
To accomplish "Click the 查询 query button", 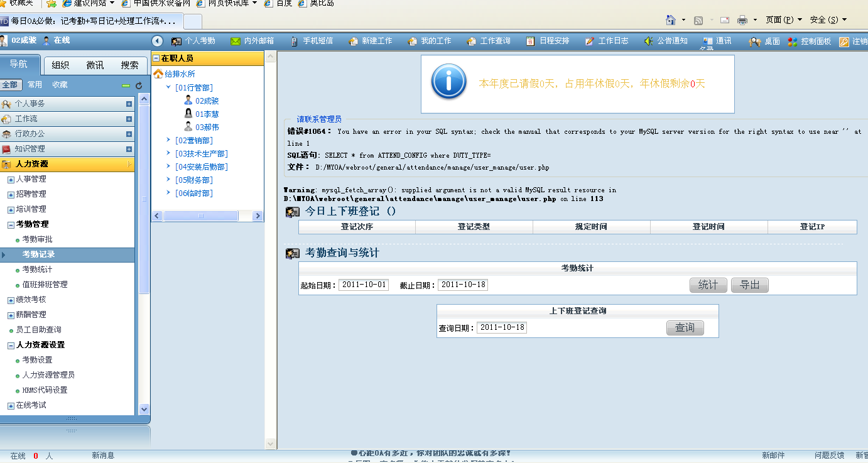I will click(685, 328).
